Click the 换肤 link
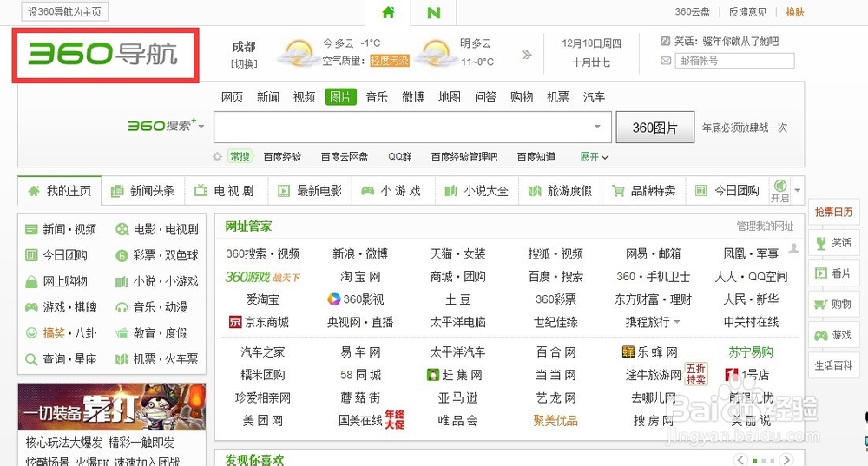868x466 pixels. [795, 12]
